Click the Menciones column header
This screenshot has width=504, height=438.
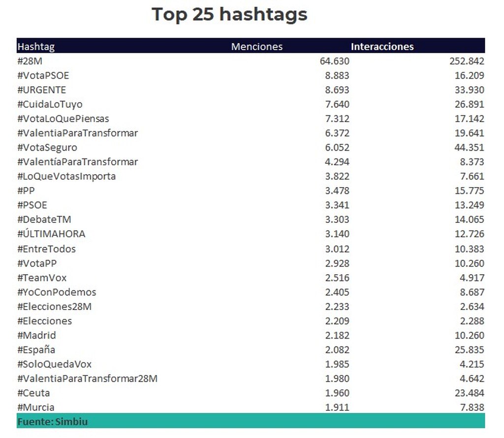257,47
